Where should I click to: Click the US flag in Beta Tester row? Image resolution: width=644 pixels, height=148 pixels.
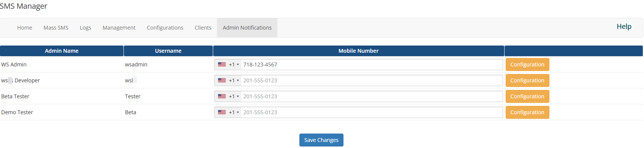[222, 96]
